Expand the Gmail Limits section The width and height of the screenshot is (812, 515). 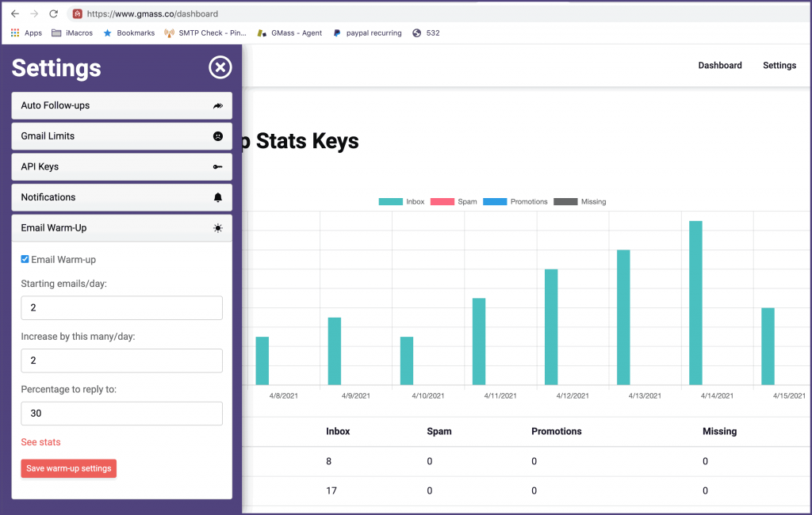[121, 136]
